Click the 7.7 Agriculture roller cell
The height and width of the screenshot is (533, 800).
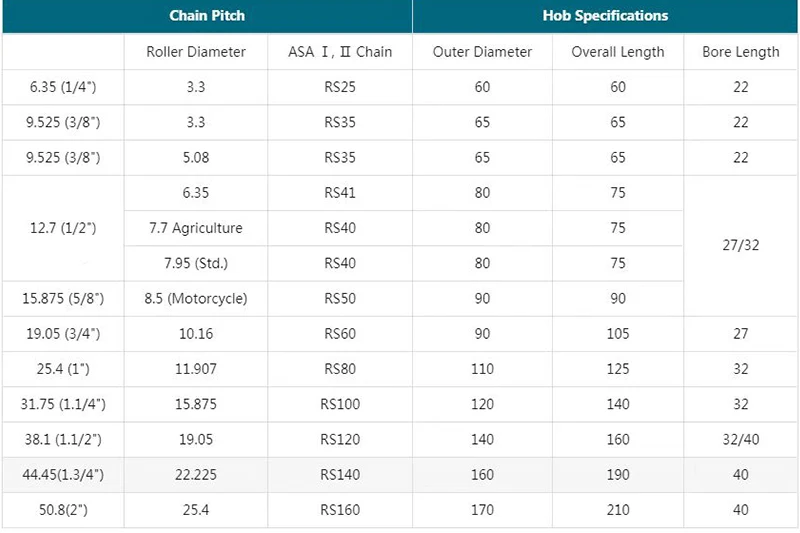tap(196, 228)
